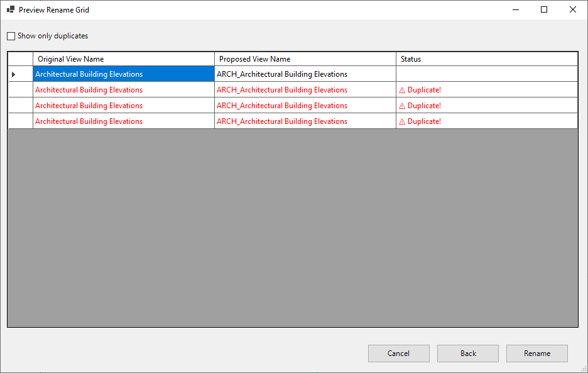Close the Preview Rename Grid dialog
588x373 pixels.
click(573, 9)
